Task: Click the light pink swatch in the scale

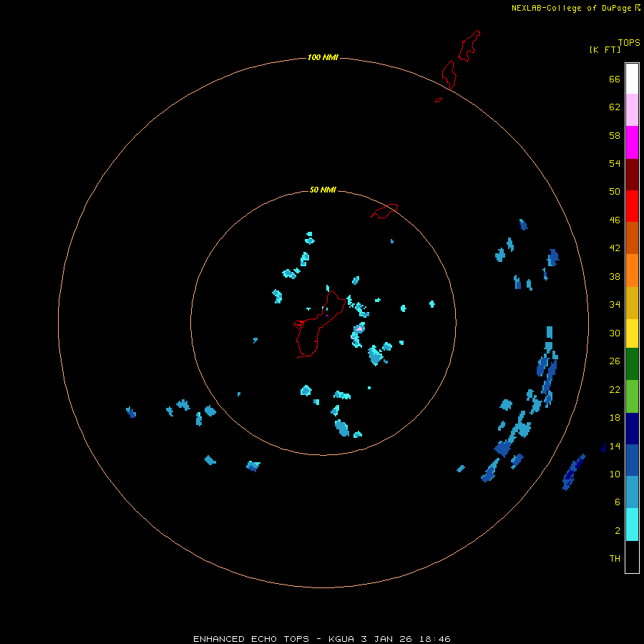Action: 632,110
